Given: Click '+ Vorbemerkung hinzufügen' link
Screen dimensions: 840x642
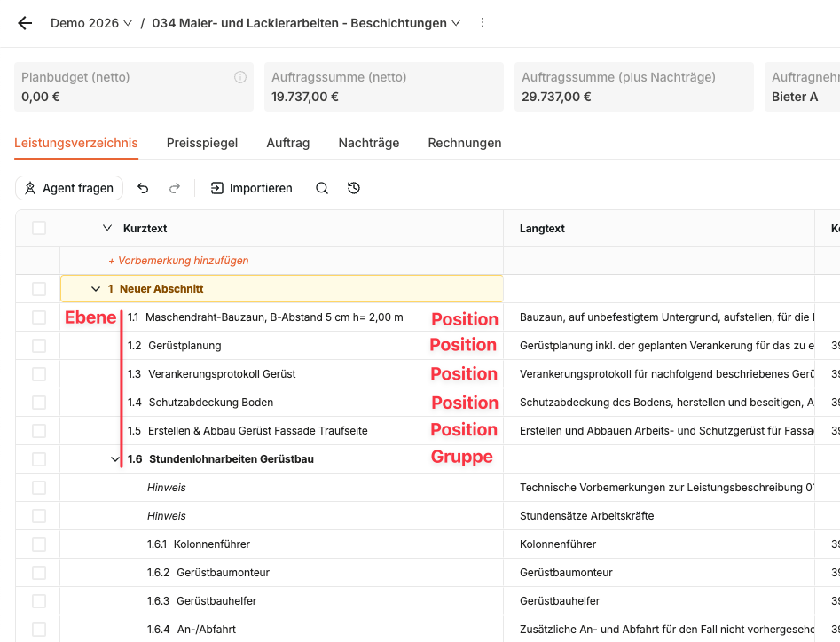Looking at the screenshot, I should [x=178, y=261].
